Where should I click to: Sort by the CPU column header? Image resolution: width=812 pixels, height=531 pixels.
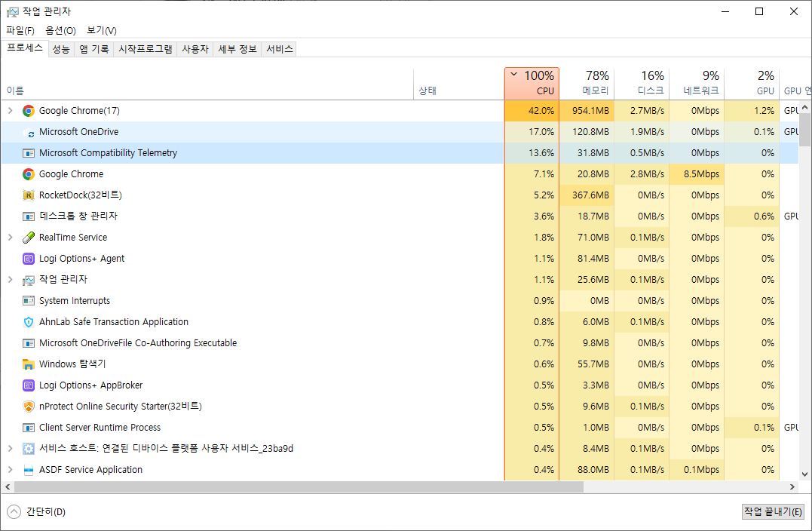[532, 84]
